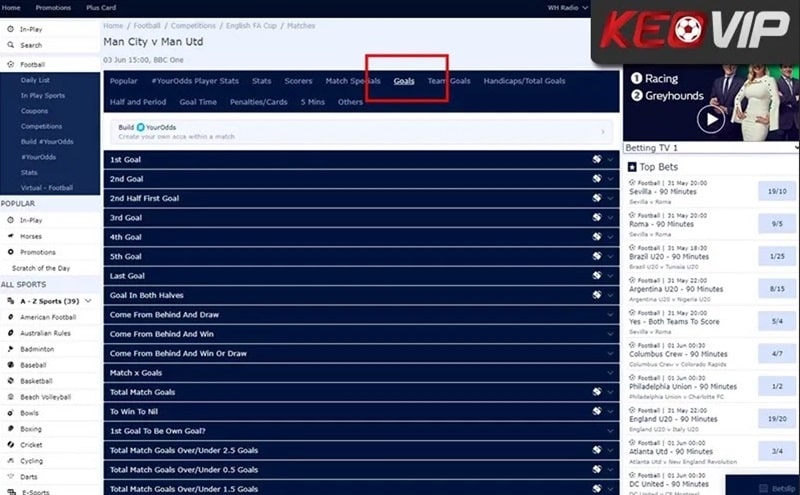Click the Baseball sport icon

coord(10,365)
